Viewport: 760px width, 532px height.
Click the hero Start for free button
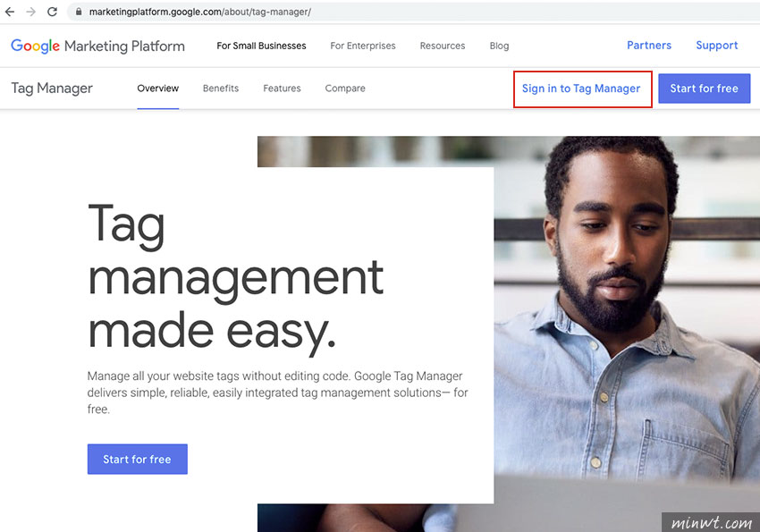pyautogui.click(x=137, y=459)
